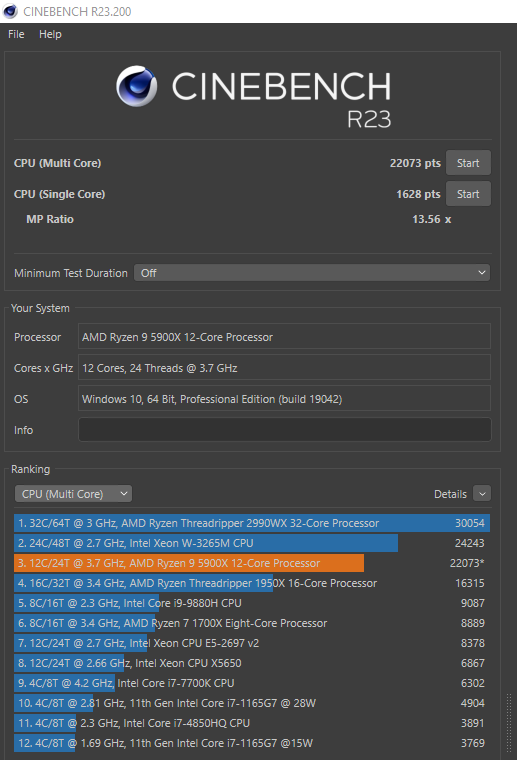Select the i7-1165G7 @ 28W ranking row
Screen dimensions: 517x760
pos(252,703)
